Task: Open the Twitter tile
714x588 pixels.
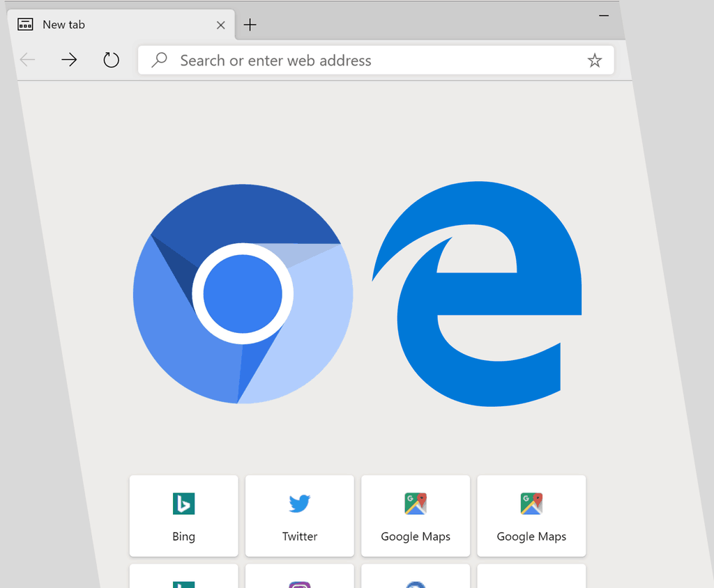Action: [300, 516]
